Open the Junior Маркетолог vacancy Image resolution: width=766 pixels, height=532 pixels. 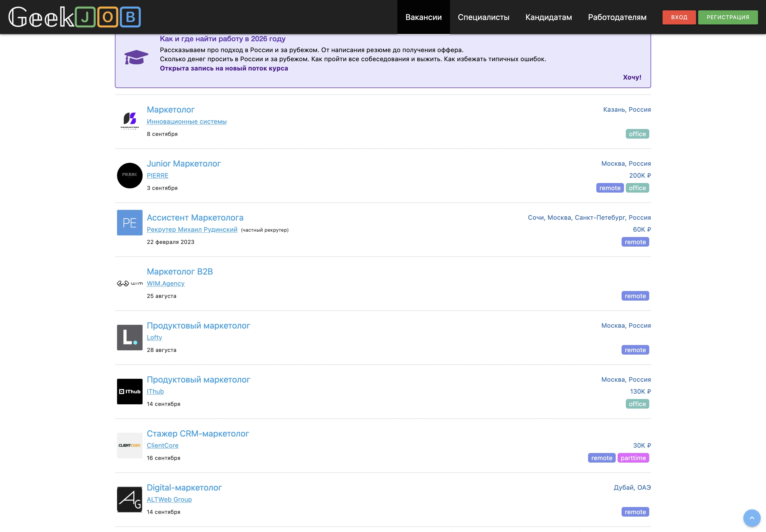click(184, 163)
